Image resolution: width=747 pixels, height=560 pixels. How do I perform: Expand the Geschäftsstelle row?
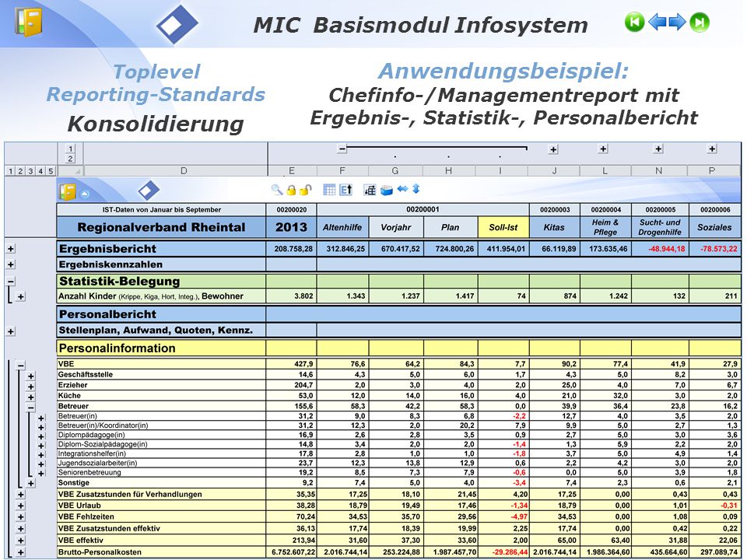30,376
